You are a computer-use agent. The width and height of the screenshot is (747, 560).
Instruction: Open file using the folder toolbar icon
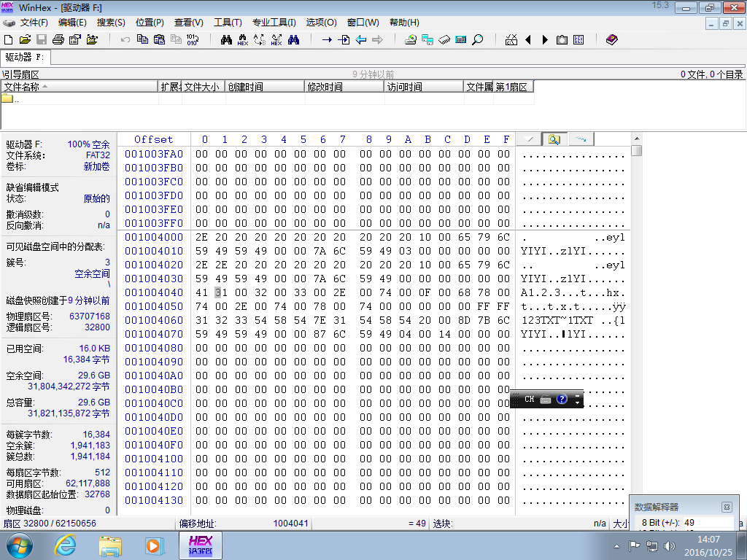25,39
